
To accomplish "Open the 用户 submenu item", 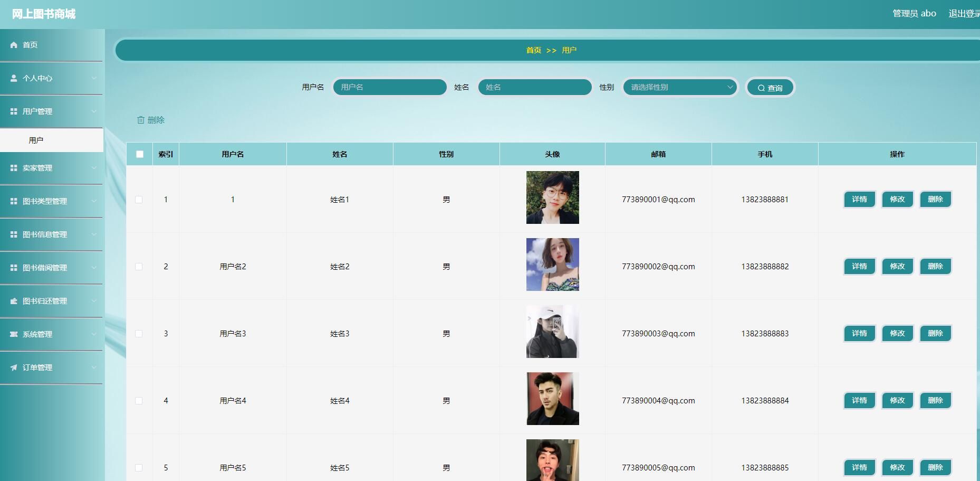I will point(36,140).
